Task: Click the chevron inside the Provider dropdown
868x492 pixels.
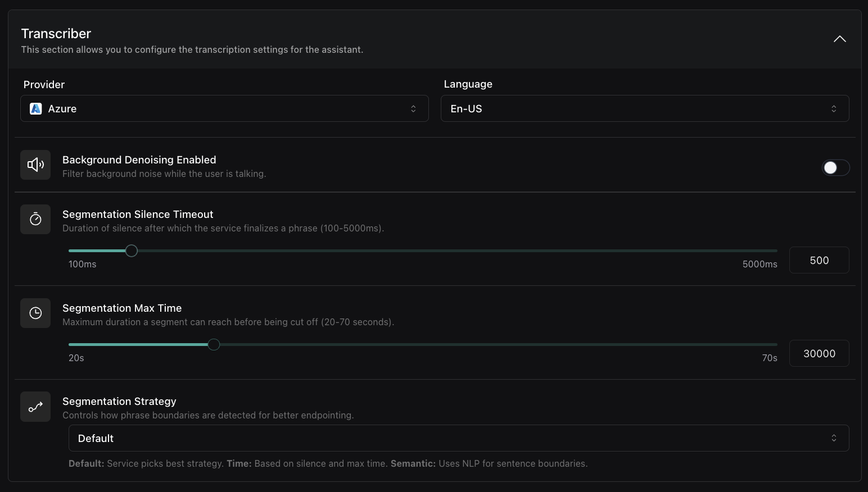Action: [413, 108]
